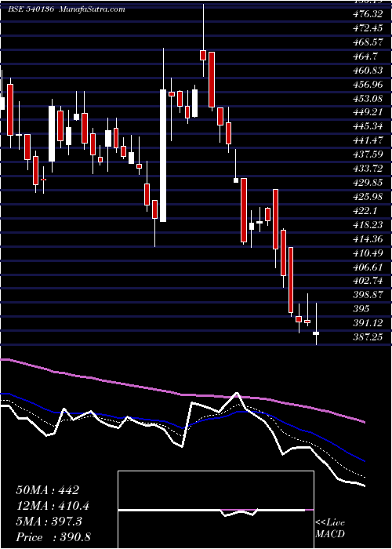Pick the 414.36 axis value
Image resolution: width=392 pixels, height=549 pixels.
367,238
